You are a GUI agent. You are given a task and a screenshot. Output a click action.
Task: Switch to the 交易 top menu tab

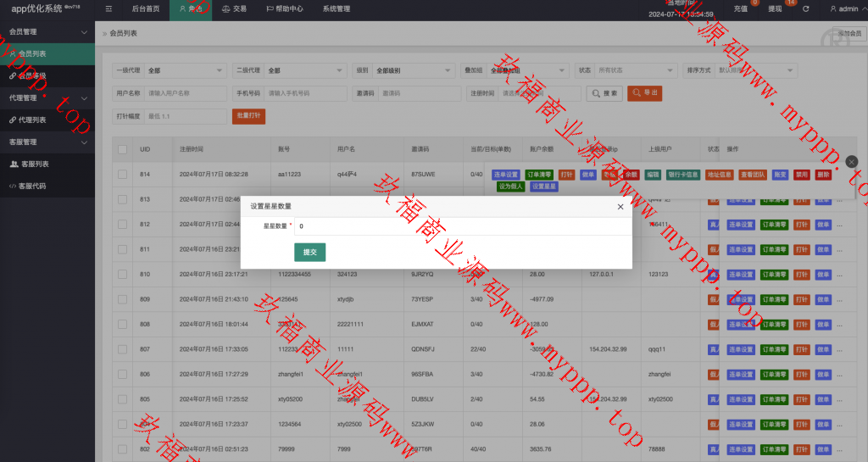coord(234,8)
